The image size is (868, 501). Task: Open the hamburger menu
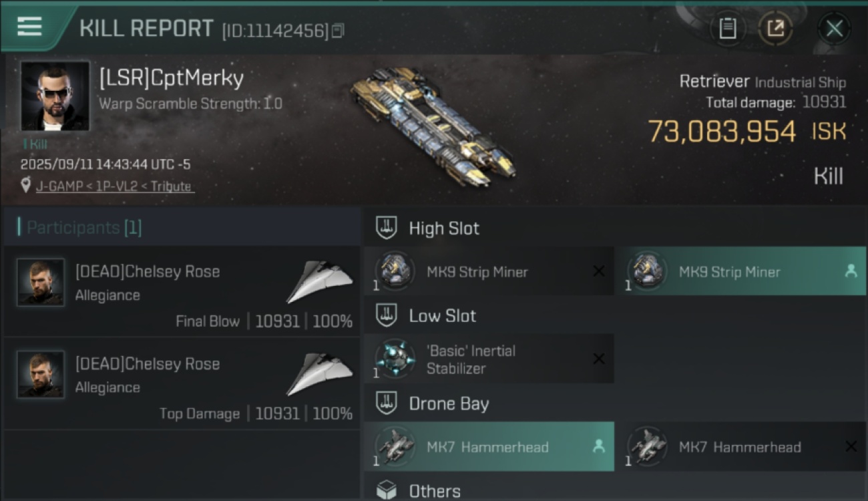click(29, 27)
